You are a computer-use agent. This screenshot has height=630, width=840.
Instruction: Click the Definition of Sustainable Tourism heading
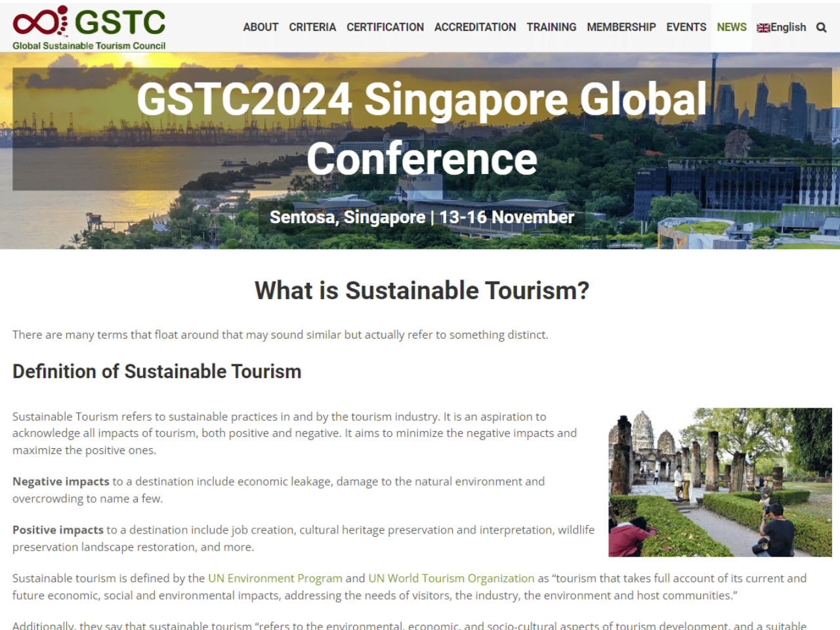[157, 371]
